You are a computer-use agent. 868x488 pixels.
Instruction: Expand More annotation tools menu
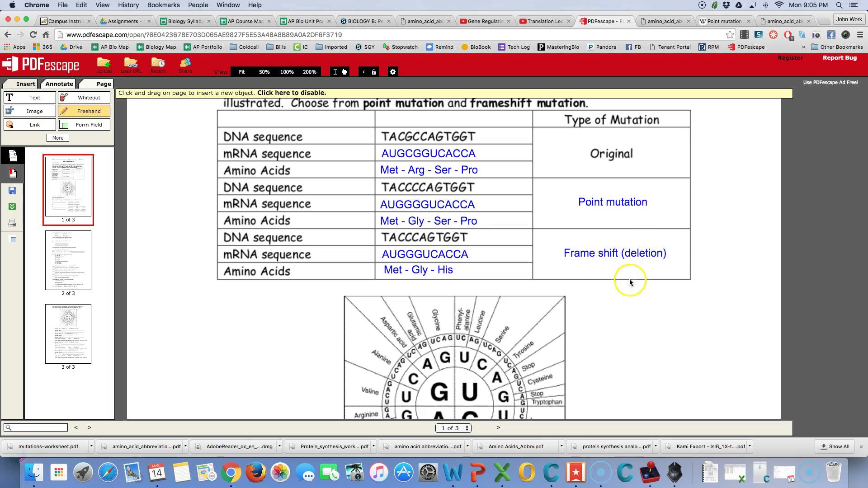coord(58,138)
